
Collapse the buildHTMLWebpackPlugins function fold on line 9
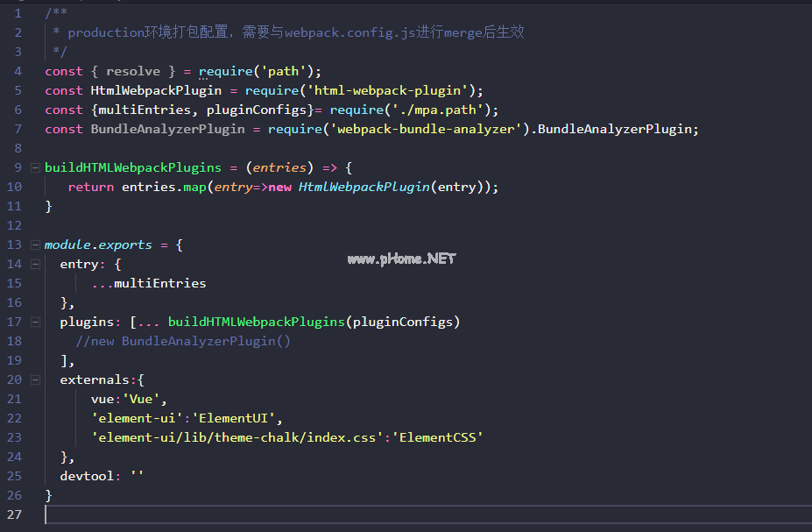(35, 167)
